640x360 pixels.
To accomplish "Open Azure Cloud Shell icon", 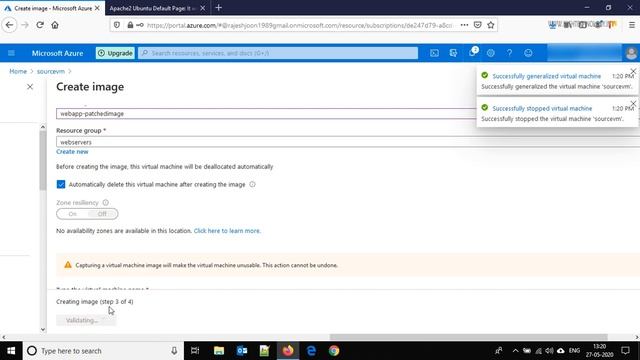I will tap(434, 53).
